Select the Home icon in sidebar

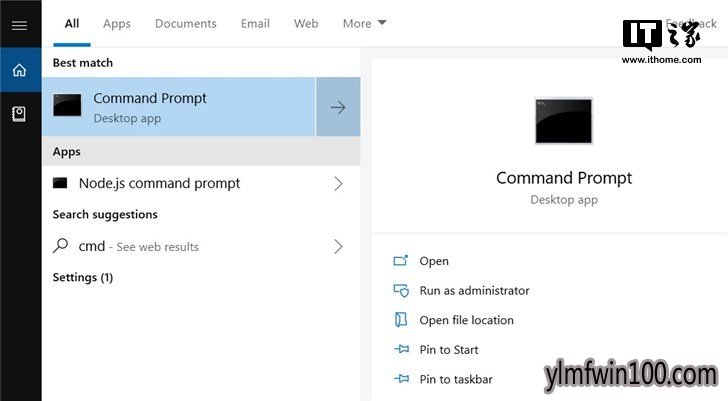pyautogui.click(x=20, y=70)
